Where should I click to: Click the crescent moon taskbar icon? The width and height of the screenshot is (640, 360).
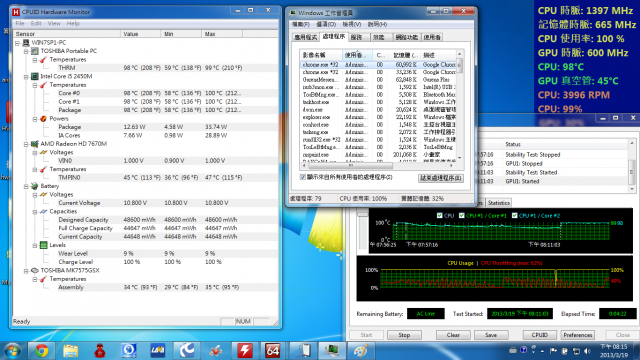pos(187,351)
